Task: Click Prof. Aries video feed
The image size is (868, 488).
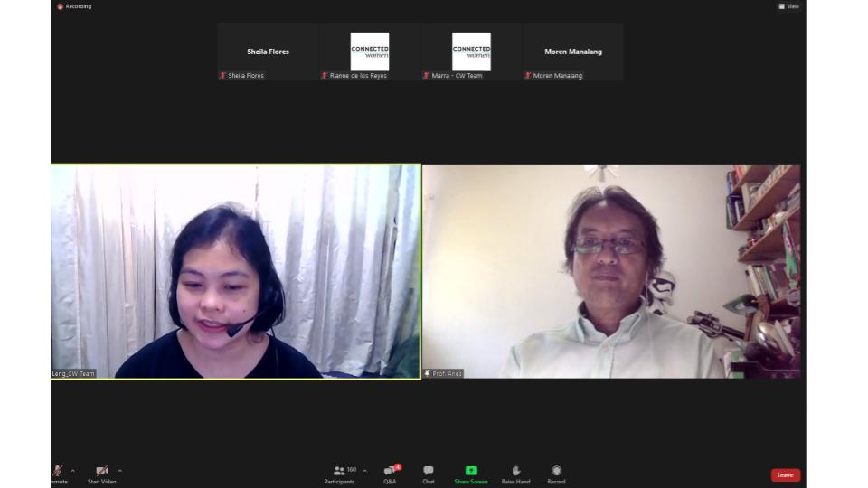Action: coord(611,271)
